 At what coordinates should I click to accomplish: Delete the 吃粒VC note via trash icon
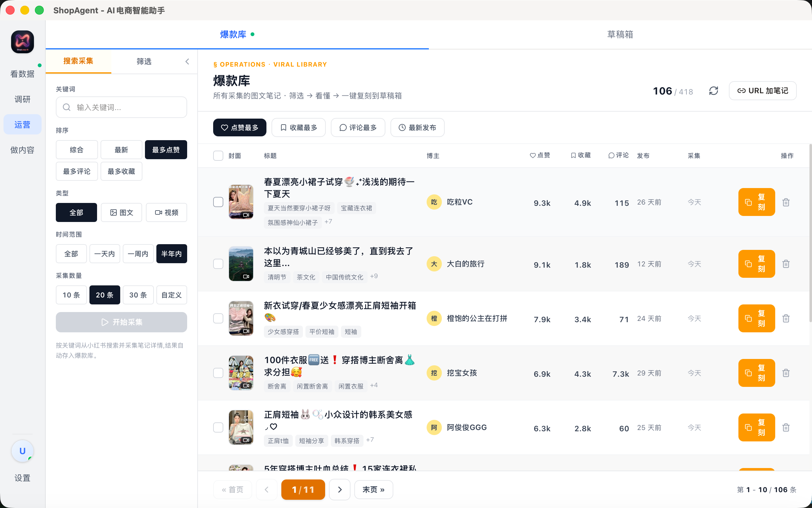coord(786,202)
